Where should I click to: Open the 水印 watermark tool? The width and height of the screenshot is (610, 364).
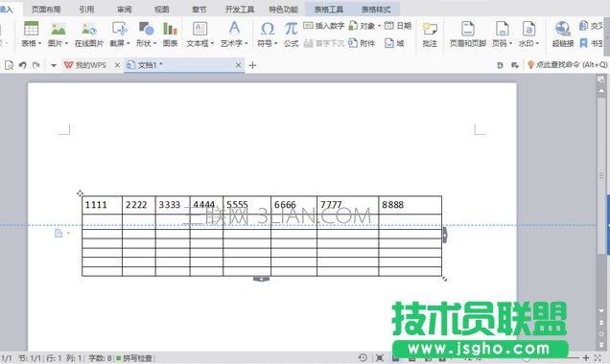coord(528,34)
